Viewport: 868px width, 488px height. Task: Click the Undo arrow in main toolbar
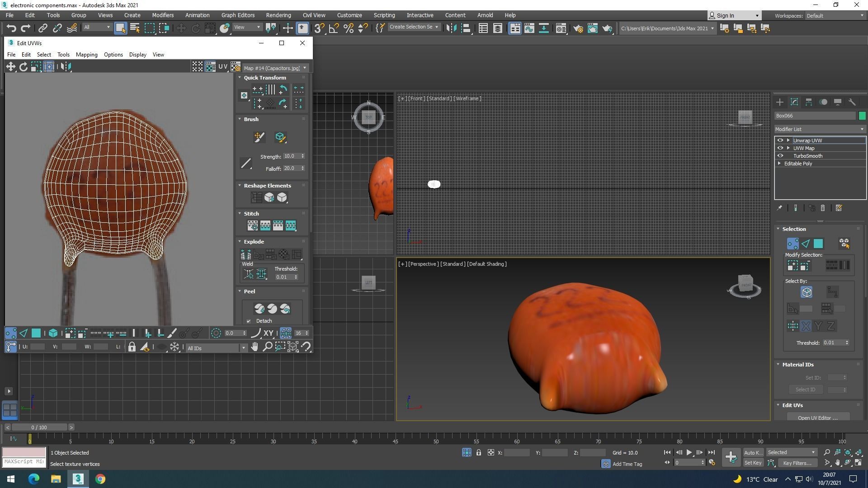(11, 28)
